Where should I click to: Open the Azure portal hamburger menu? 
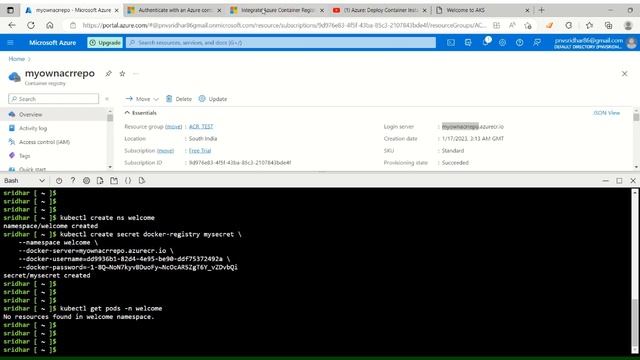pyautogui.click(x=10, y=42)
